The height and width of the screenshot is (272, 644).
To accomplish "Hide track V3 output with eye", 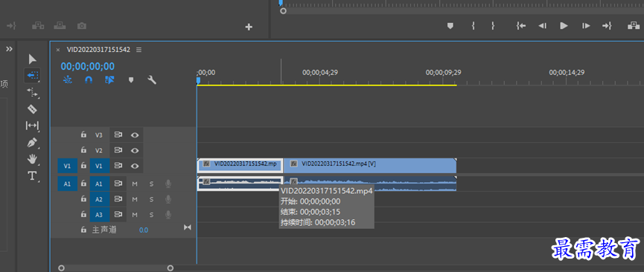I will [x=135, y=135].
